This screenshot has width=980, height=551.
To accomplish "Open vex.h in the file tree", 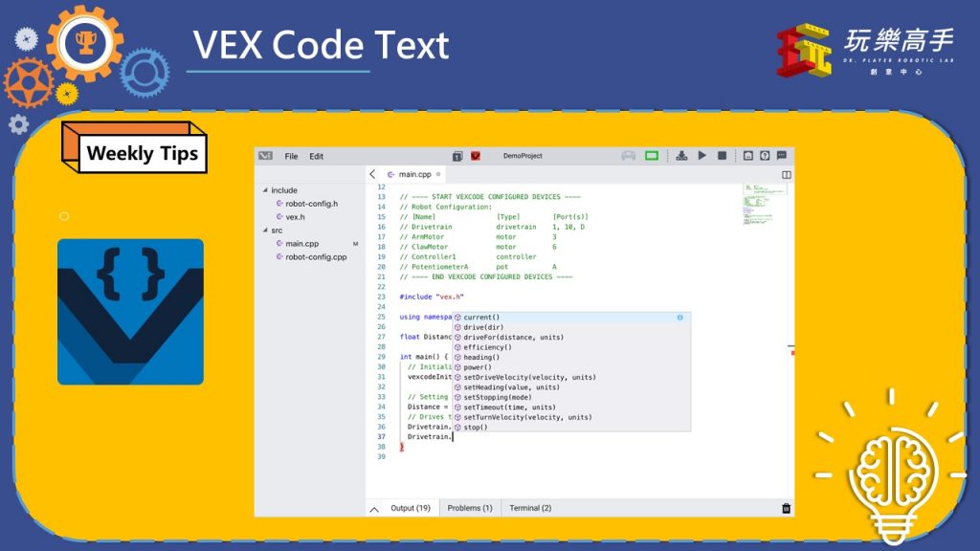I will pyautogui.click(x=295, y=217).
